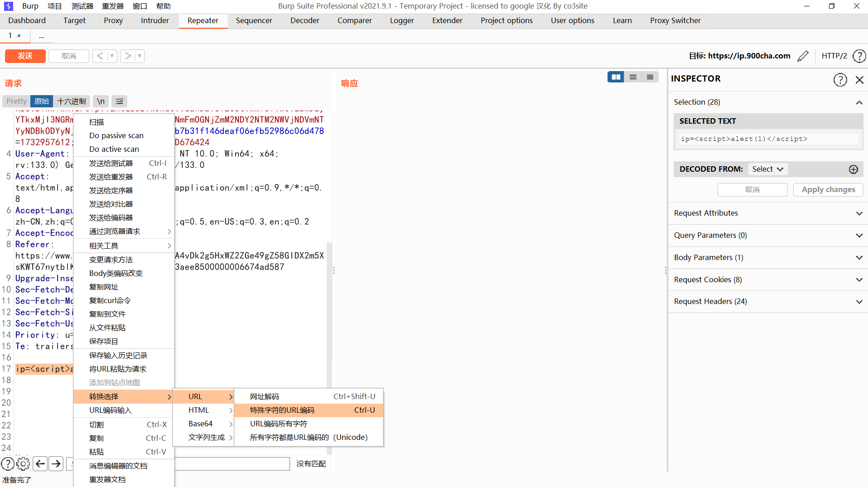Open search help icon at bottom left
The height and width of the screenshot is (487, 868).
coord(8,463)
